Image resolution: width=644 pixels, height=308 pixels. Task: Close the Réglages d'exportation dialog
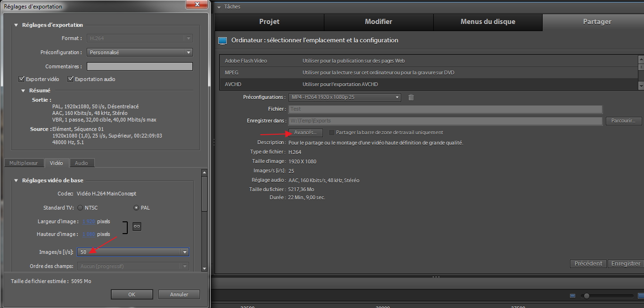pos(196,4)
